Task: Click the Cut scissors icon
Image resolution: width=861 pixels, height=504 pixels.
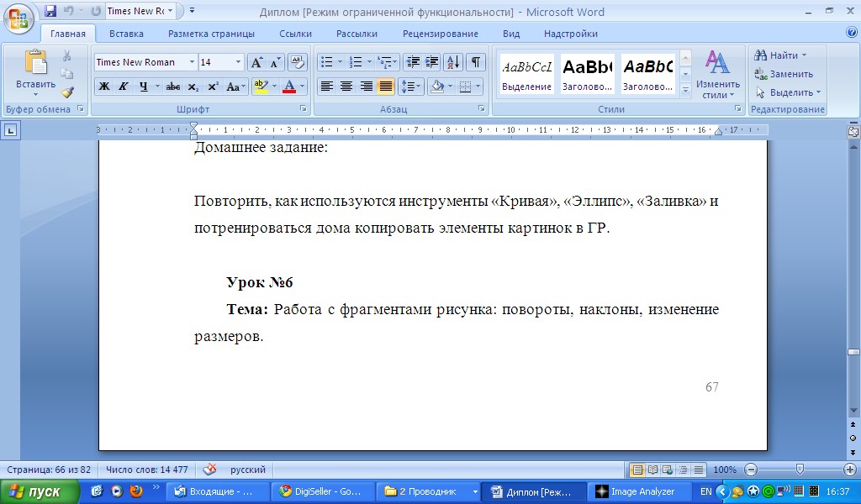Action: 67,55
